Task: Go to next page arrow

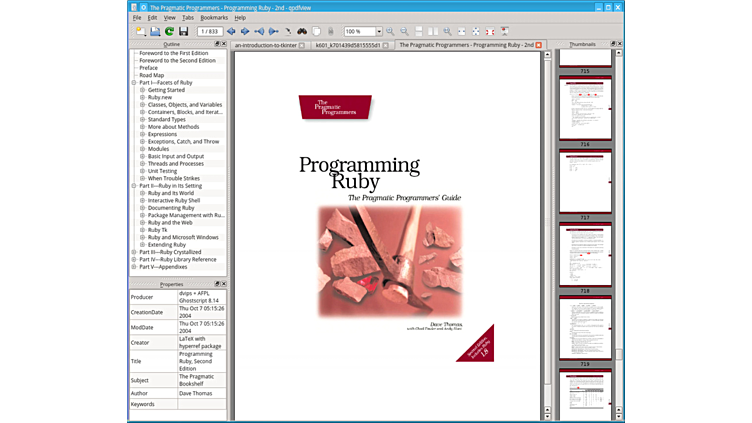Action: point(245,32)
